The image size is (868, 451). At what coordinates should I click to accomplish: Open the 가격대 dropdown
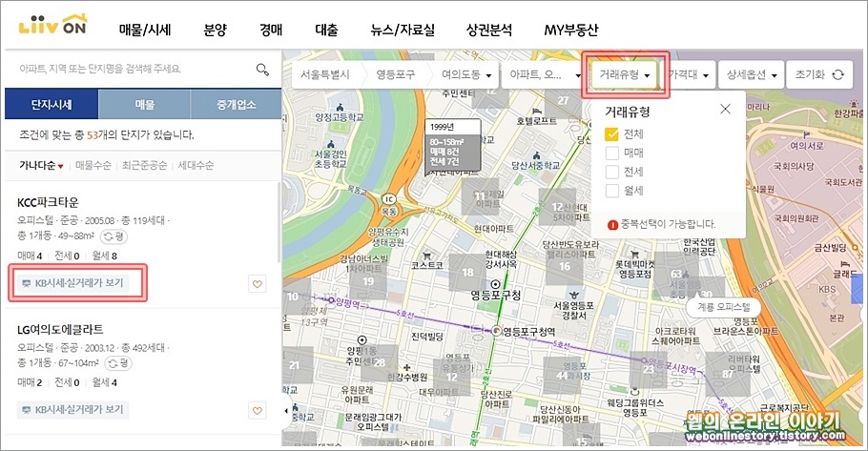pos(688,74)
